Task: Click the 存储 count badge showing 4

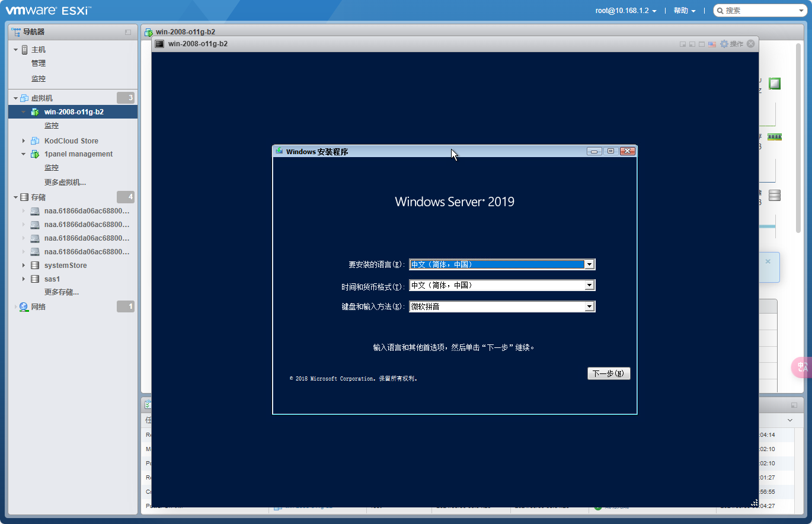Action: pyautogui.click(x=126, y=197)
